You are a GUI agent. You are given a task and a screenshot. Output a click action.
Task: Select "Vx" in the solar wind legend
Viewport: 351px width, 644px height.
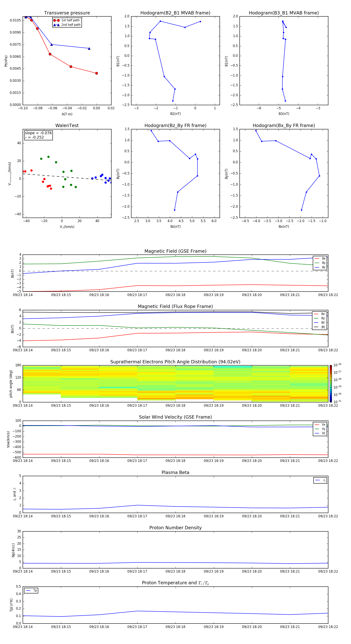(320, 424)
